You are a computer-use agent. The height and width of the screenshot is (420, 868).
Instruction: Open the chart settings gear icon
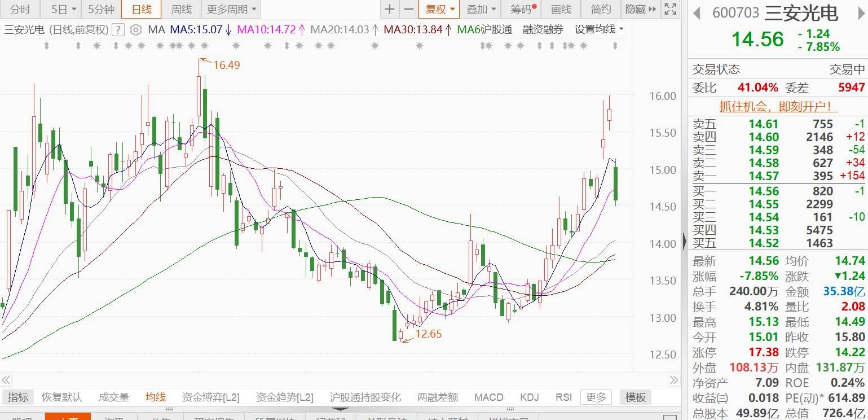click(135, 29)
